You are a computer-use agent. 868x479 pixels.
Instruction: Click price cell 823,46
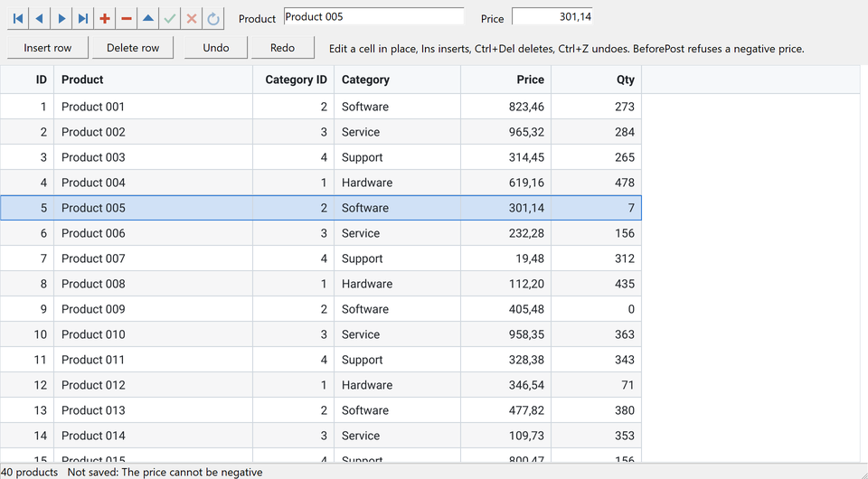[506, 107]
